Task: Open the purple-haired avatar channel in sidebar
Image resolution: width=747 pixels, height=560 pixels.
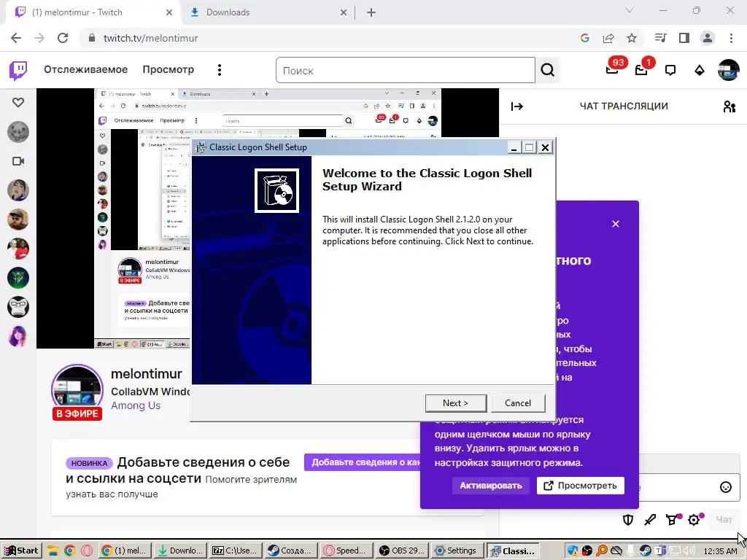Action: [x=18, y=336]
